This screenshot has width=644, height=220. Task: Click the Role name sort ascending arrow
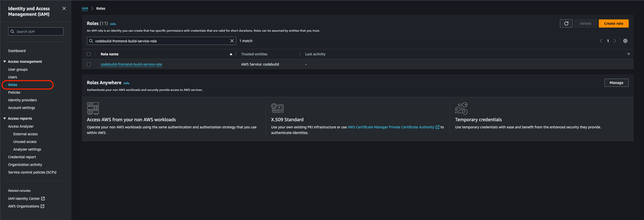coord(231,54)
